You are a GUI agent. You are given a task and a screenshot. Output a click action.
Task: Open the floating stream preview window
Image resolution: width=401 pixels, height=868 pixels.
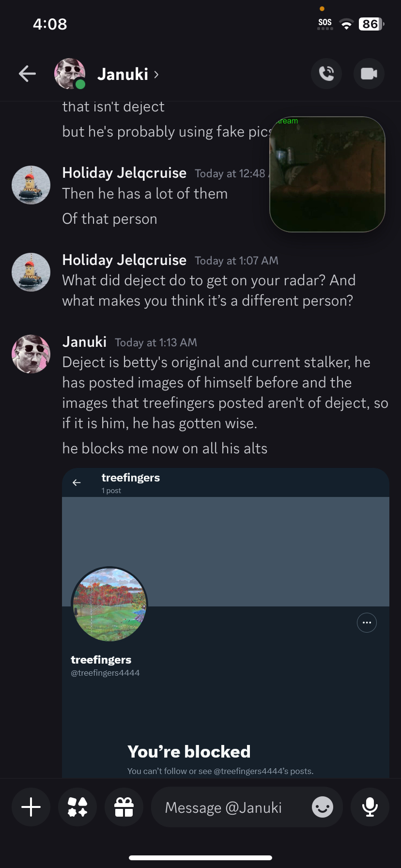click(327, 174)
